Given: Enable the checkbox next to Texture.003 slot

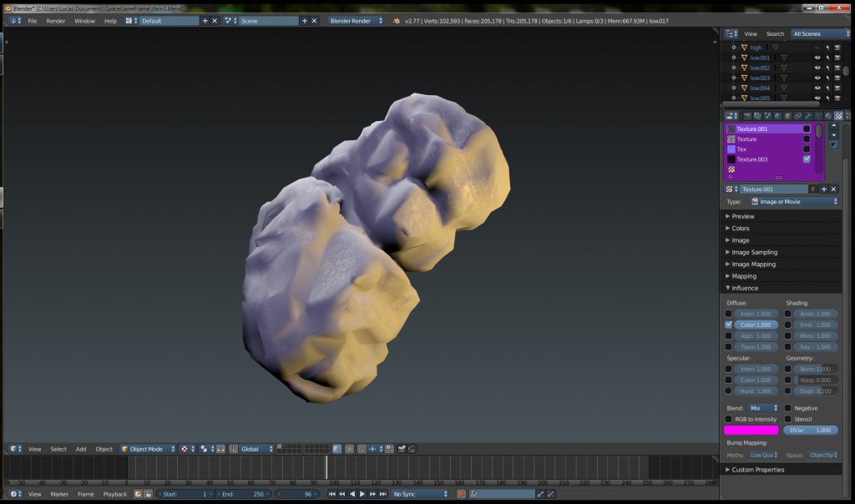Looking at the screenshot, I should 806,159.
